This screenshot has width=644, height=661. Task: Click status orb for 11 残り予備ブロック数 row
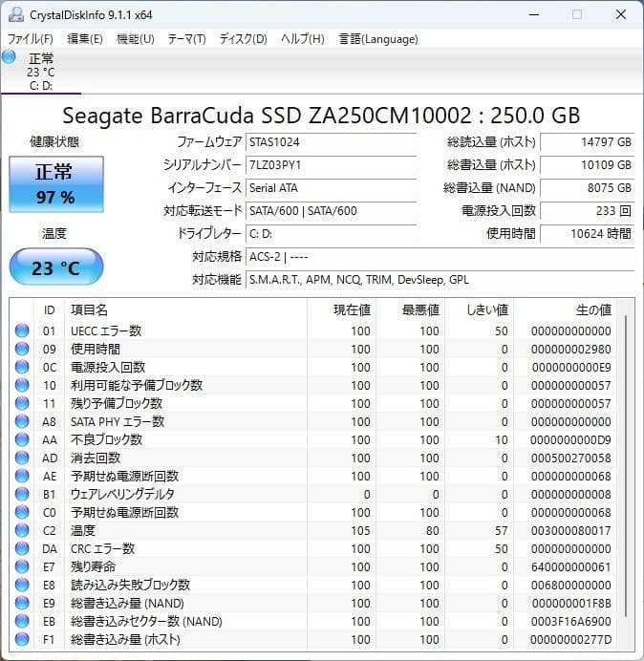[22, 403]
